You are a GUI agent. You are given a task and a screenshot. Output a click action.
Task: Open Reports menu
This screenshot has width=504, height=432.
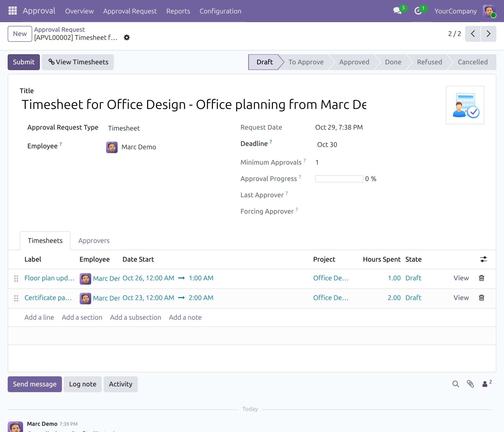[x=178, y=11]
